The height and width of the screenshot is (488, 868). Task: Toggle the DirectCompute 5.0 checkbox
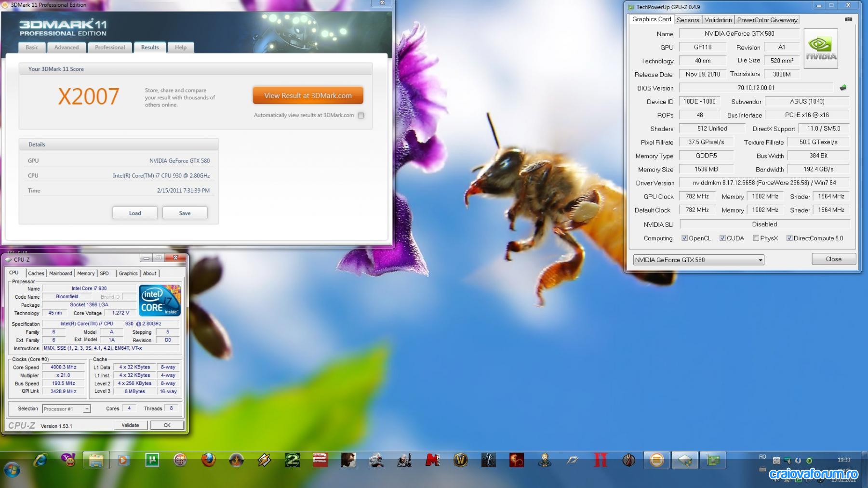pos(789,238)
